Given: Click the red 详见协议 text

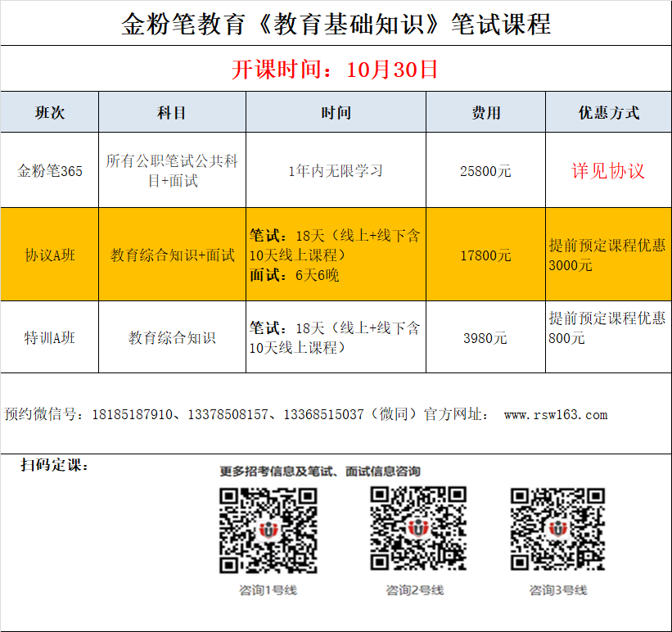Looking at the screenshot, I should pos(608,171).
